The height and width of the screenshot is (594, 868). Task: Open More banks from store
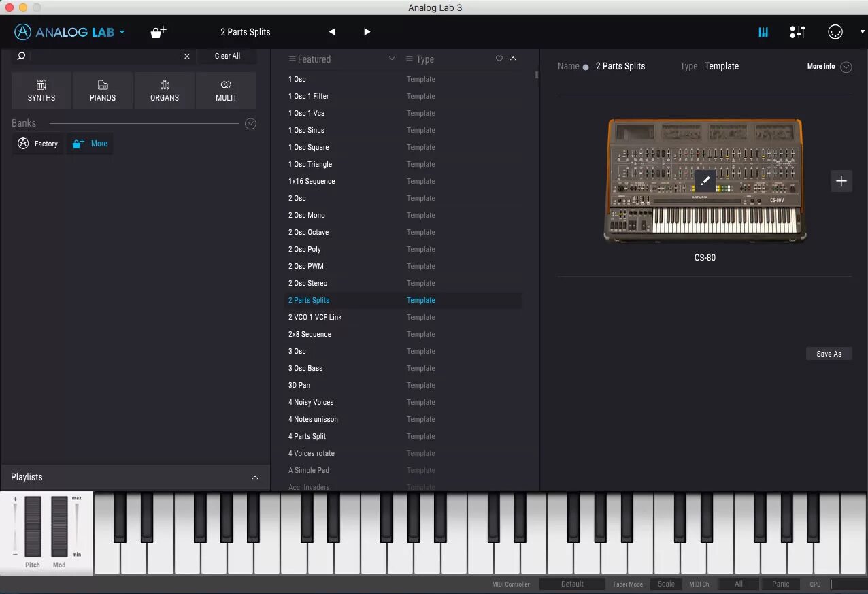tap(90, 144)
